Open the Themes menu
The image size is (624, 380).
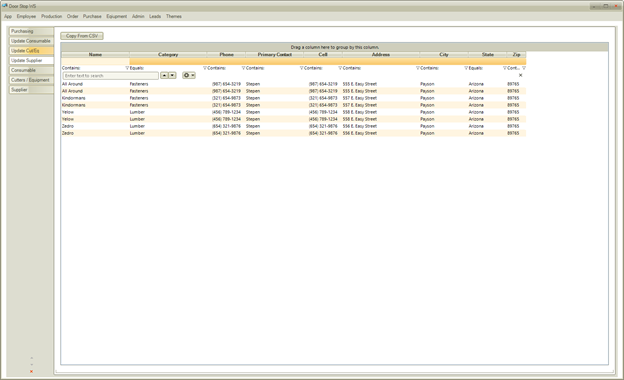[x=174, y=16]
